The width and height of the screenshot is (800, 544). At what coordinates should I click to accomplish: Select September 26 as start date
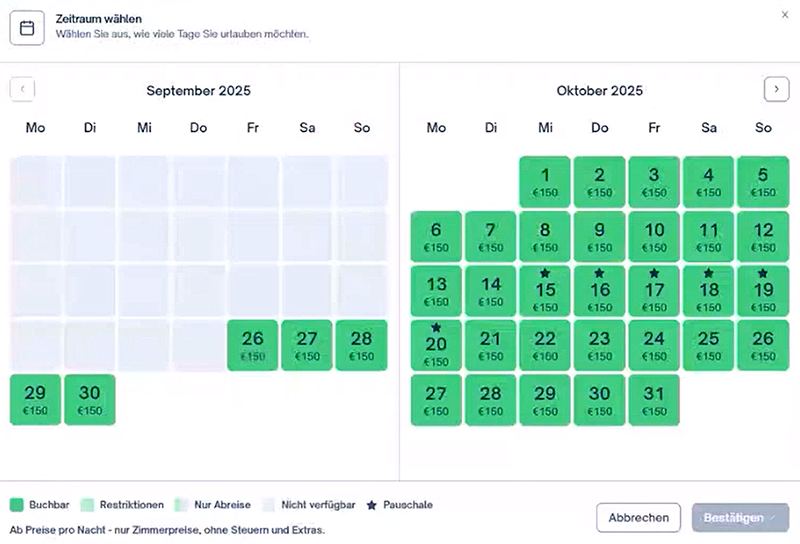[253, 345]
